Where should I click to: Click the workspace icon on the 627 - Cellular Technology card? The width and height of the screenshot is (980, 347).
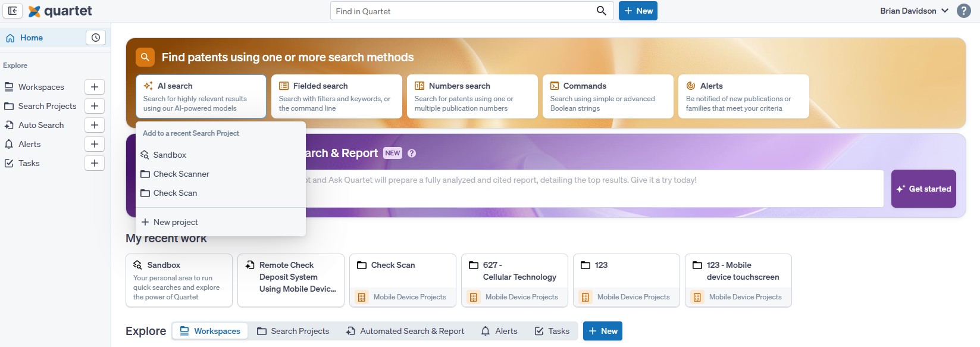473,297
